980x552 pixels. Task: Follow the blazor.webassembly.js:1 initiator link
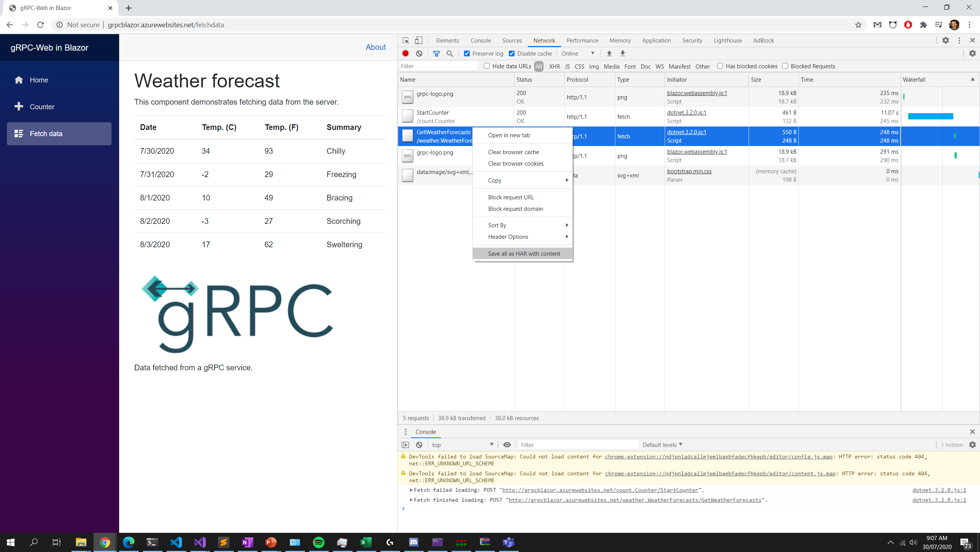coord(696,93)
